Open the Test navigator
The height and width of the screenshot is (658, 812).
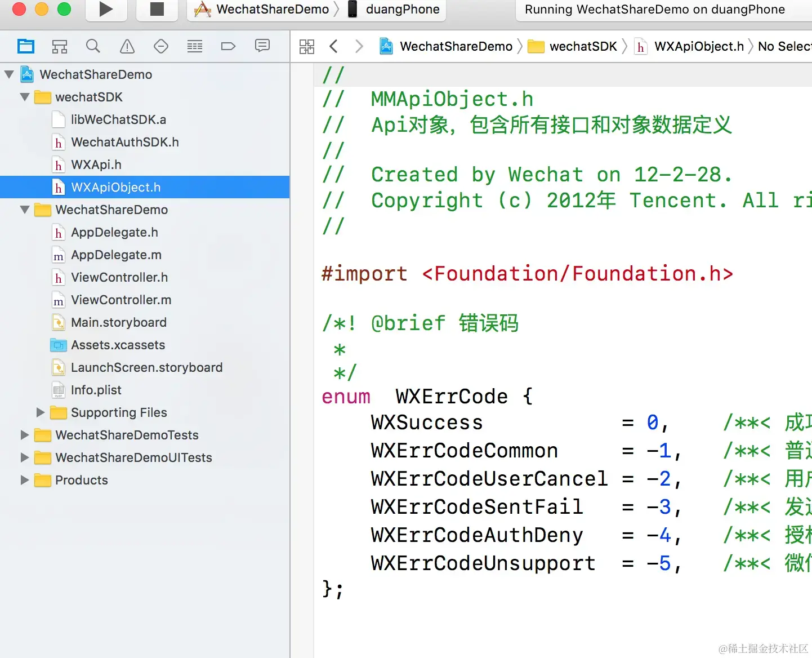point(161,46)
